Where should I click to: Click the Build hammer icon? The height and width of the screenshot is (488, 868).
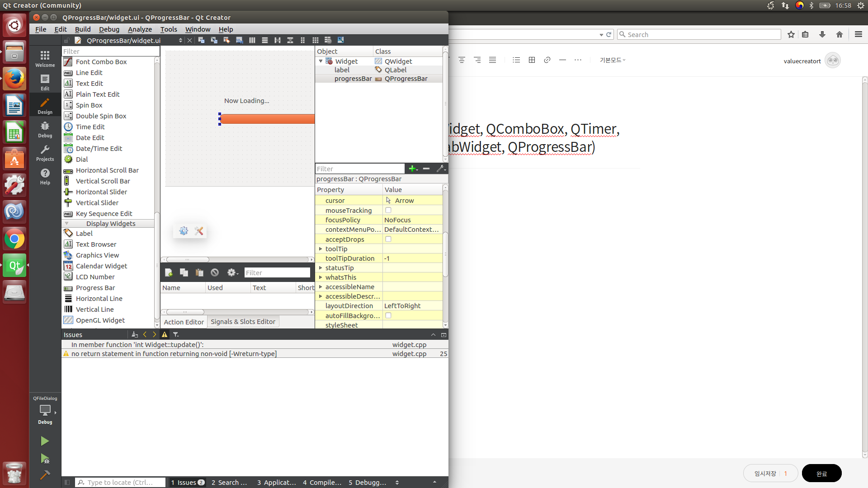45,474
